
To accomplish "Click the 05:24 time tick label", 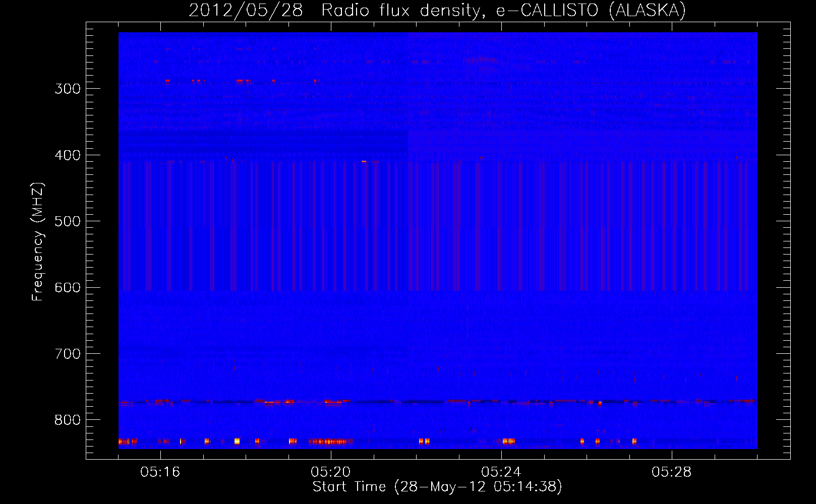I will coord(501,472).
